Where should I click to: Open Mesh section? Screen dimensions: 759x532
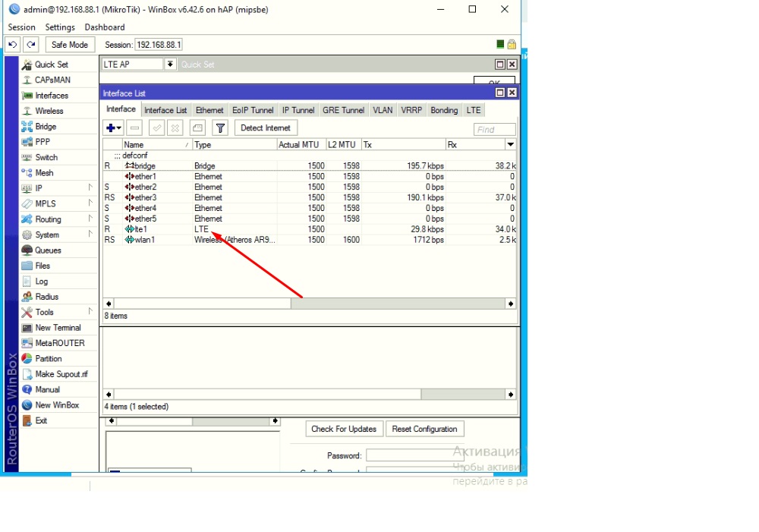pyautogui.click(x=44, y=173)
